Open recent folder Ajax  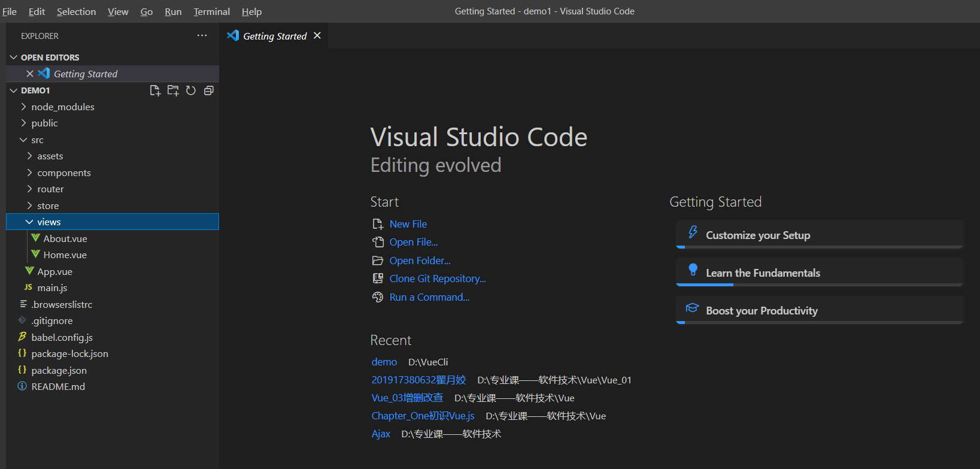coord(381,434)
